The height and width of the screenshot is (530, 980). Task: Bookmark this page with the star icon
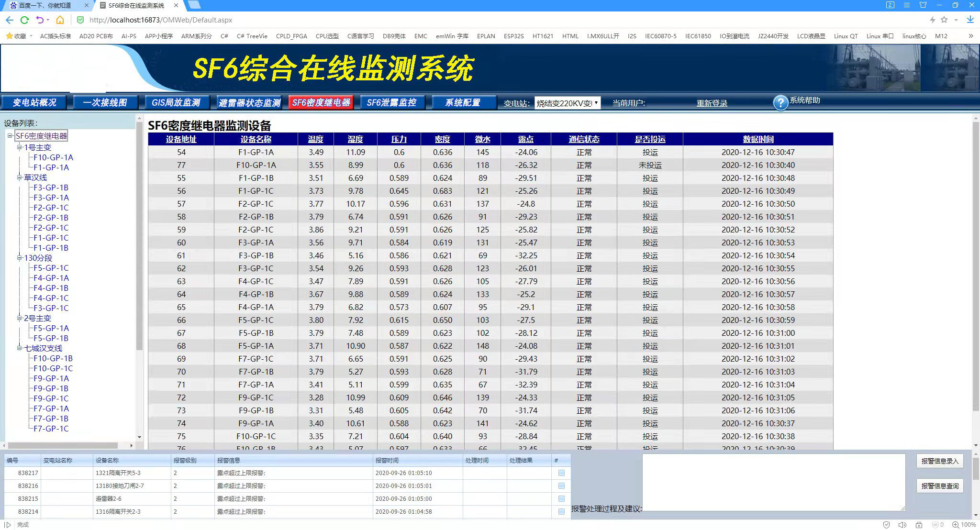click(x=944, y=20)
